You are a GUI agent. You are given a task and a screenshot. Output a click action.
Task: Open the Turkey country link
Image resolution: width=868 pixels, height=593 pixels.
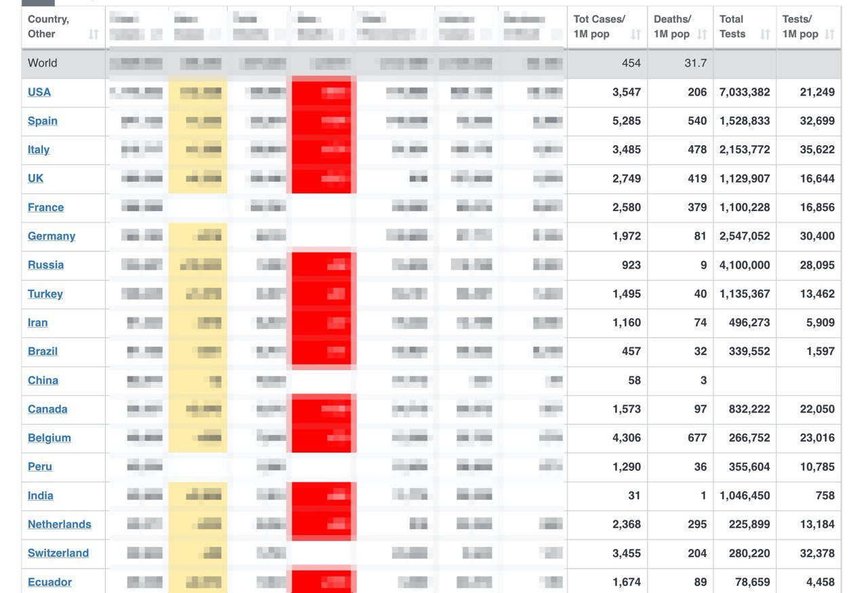click(x=45, y=294)
